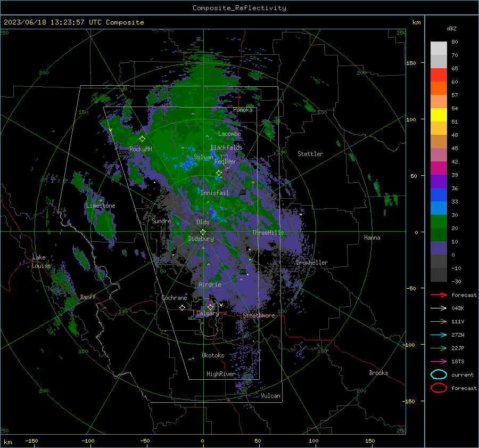
Task: Click the Ponoka label
Action: 243,110
